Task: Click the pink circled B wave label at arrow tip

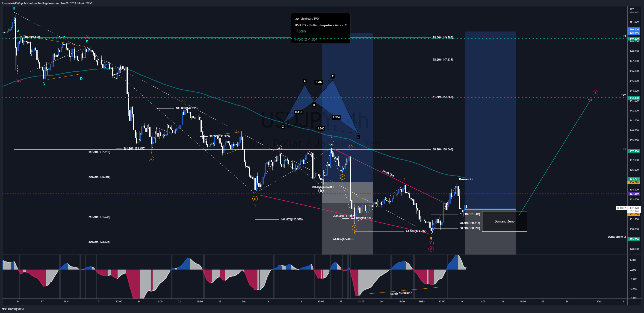Action: 595,93
